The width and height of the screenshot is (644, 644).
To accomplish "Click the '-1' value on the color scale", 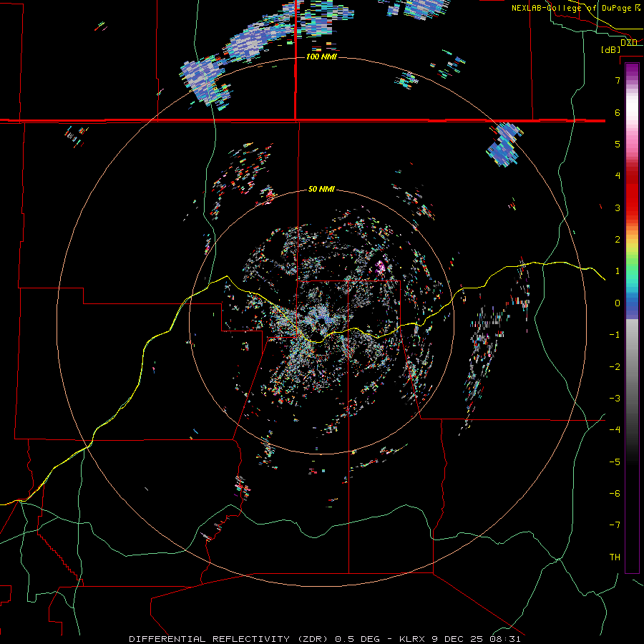I will pos(615,335).
